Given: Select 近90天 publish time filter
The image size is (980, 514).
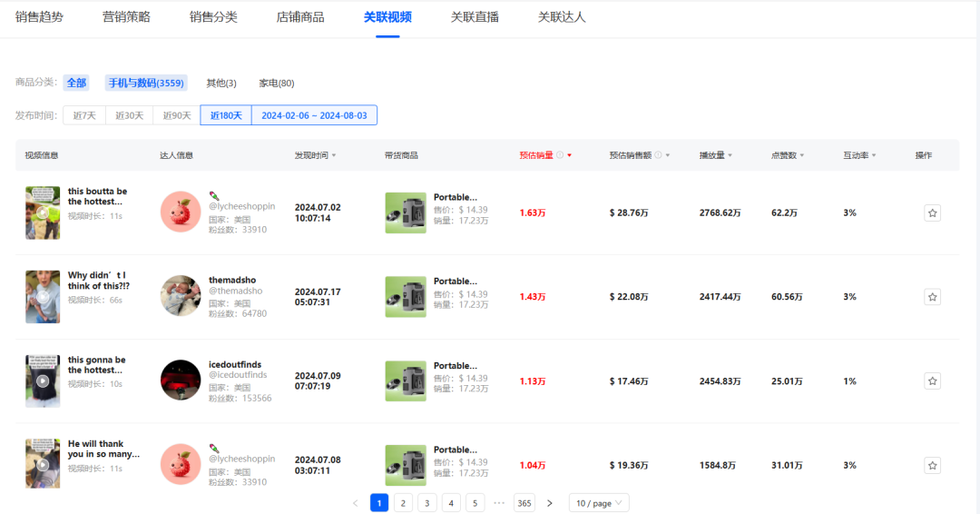Looking at the screenshot, I should pos(177,115).
